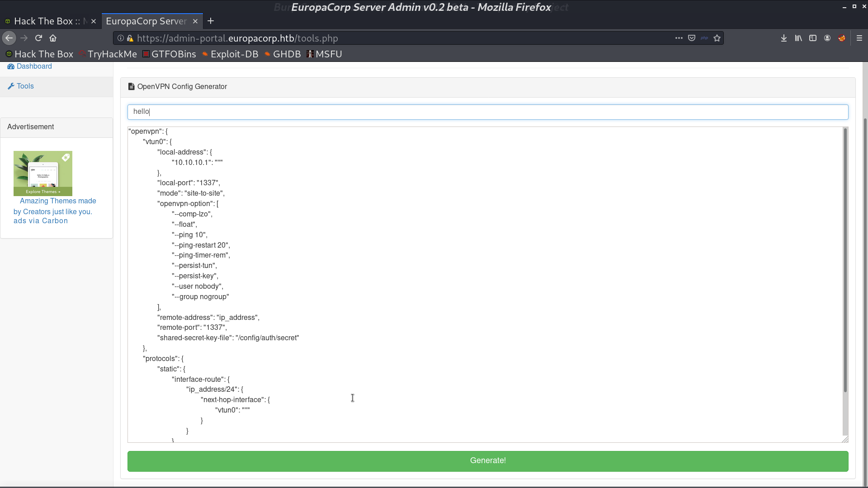
Task: Click the textarea vertical scrollbar
Action: click(845, 260)
